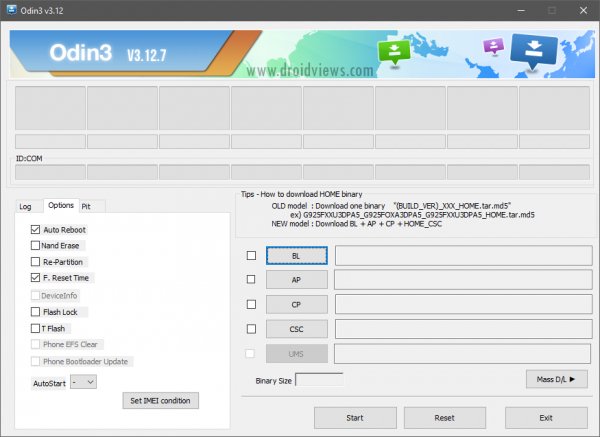600x437 pixels.
Task: Tick the checkbox beside the BL button
Action: click(x=251, y=255)
